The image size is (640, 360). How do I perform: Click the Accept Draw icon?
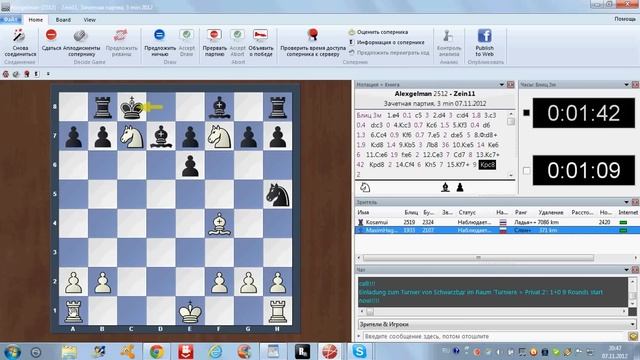click(187, 36)
